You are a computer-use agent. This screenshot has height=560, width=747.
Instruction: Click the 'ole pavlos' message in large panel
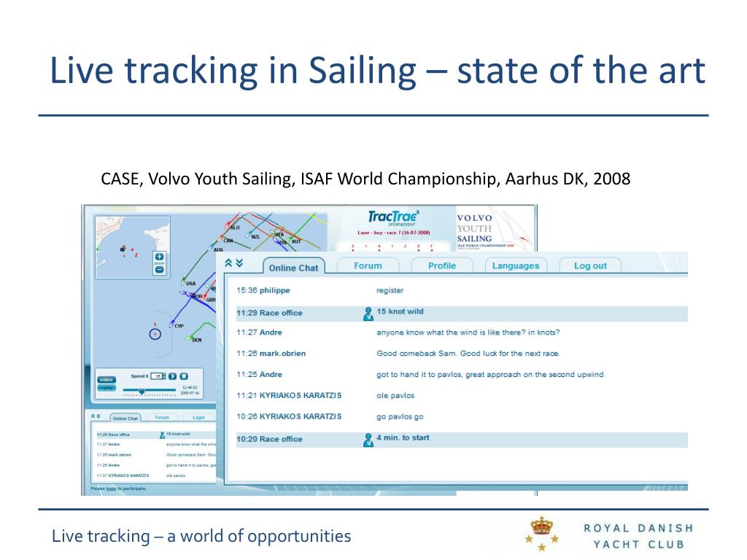pos(395,395)
